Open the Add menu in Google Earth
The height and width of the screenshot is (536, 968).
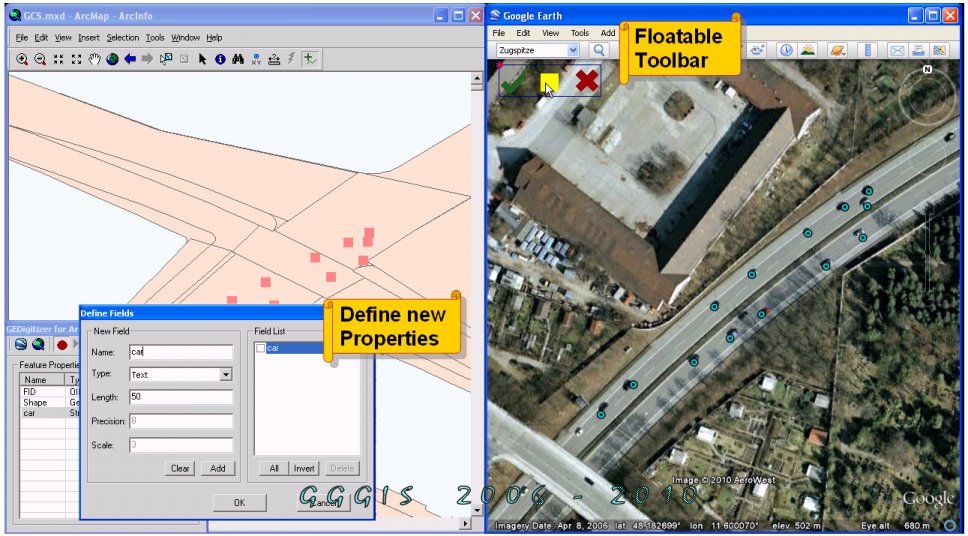608,33
